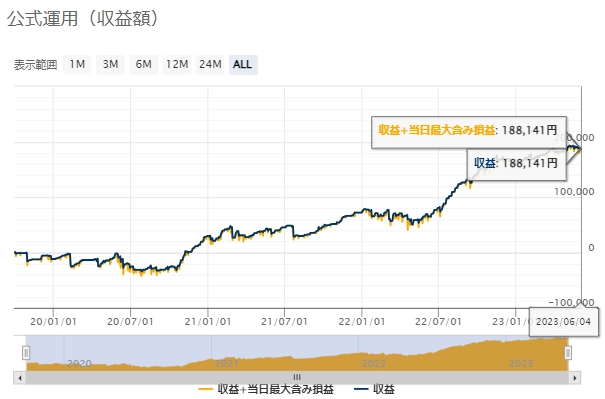Toggle the 収益+当日最大含み損益 legend series

click(x=266, y=389)
